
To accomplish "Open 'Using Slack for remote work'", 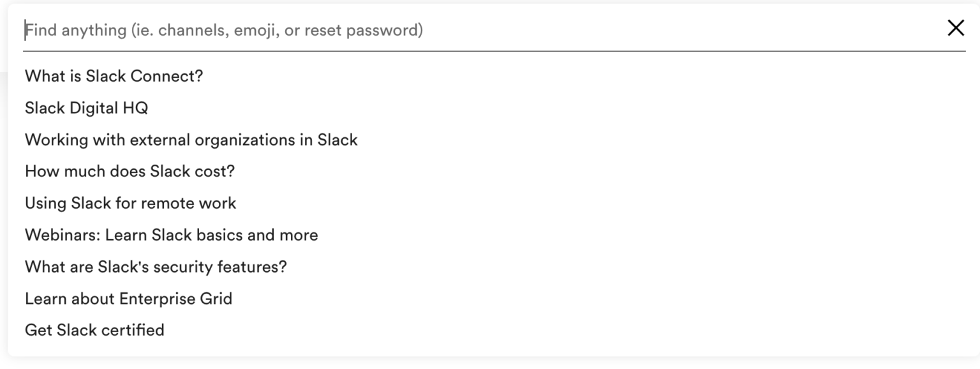I will (130, 203).
